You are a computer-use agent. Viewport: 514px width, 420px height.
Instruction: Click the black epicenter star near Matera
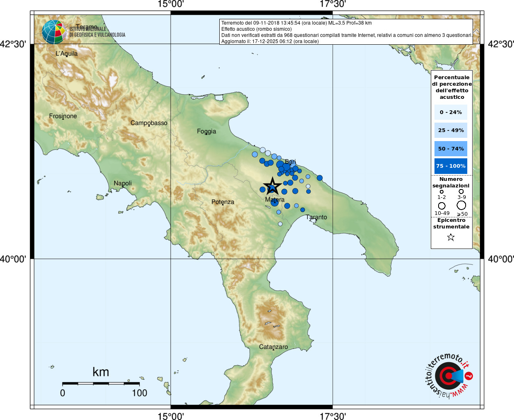click(272, 186)
